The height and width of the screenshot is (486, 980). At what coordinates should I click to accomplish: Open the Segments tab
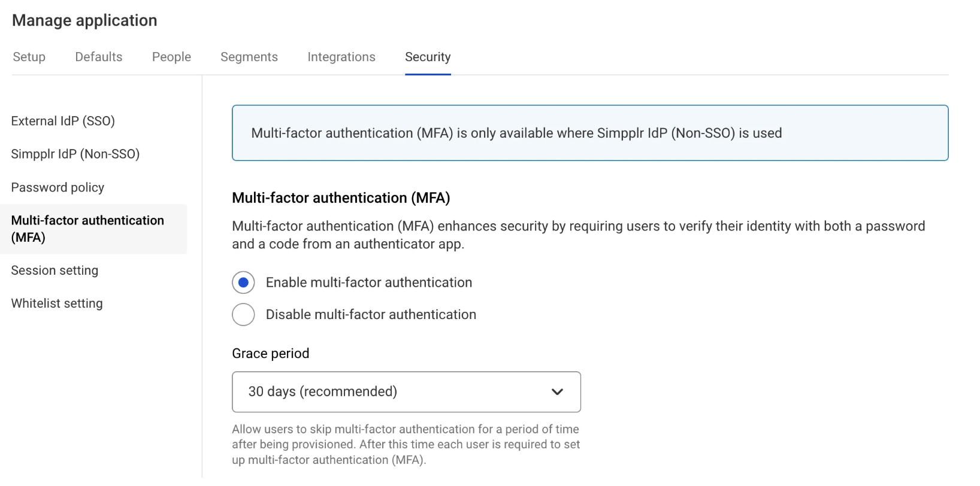tap(249, 57)
